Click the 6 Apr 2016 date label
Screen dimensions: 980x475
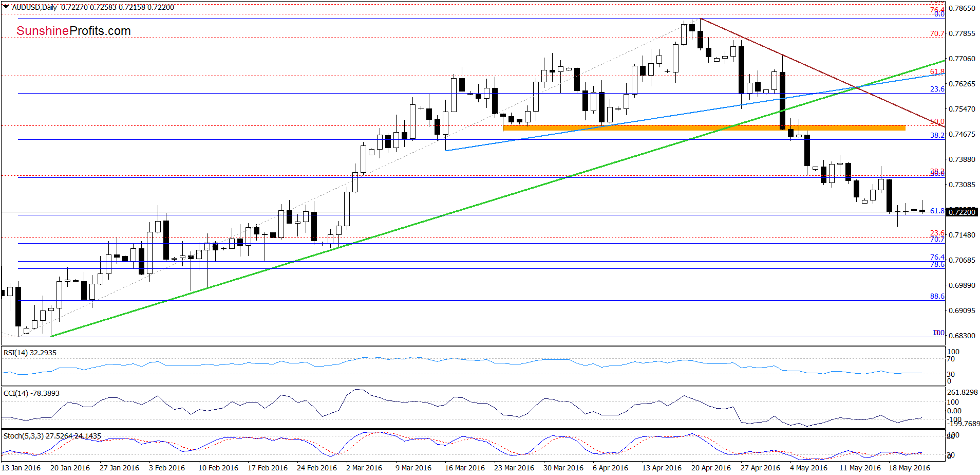(x=610, y=468)
